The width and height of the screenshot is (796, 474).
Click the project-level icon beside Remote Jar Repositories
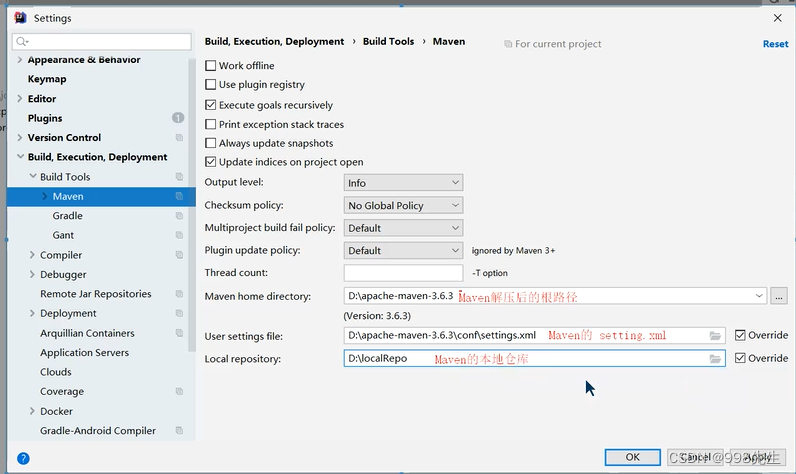point(179,294)
